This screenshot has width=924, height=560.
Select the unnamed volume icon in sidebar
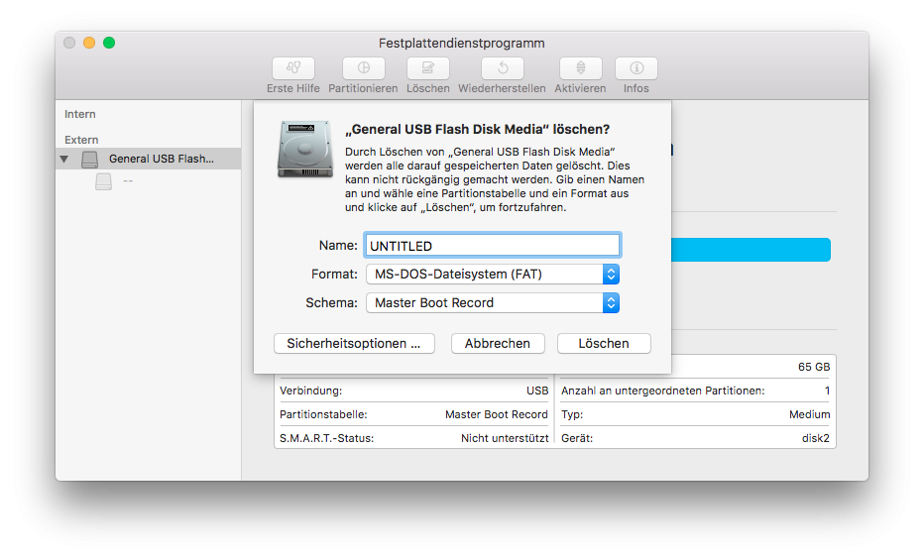[x=104, y=181]
